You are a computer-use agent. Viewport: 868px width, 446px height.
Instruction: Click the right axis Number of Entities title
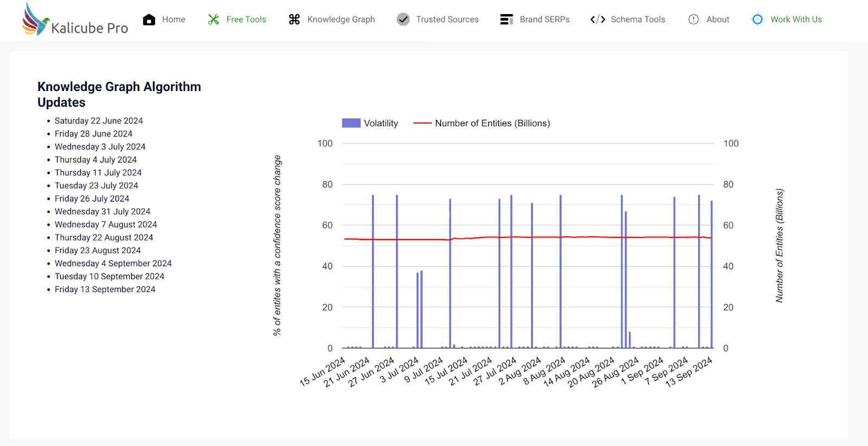[780, 245]
